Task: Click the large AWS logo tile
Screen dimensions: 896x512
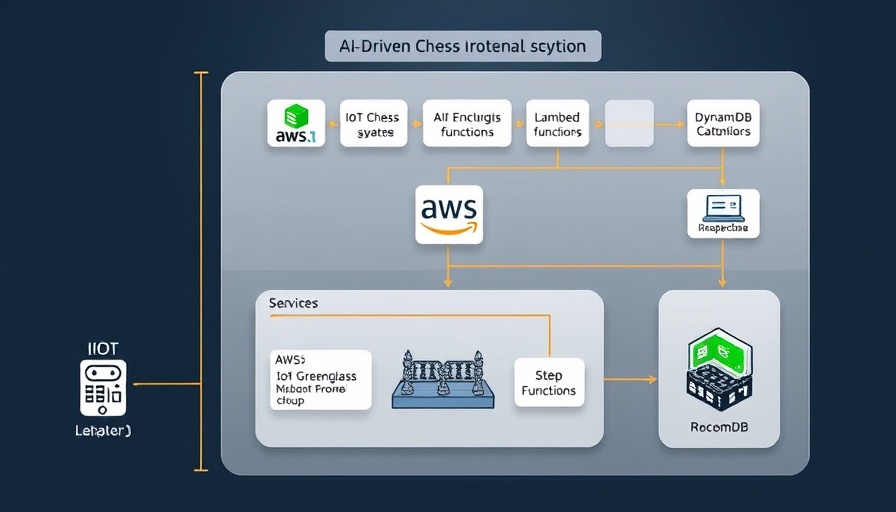Action: (449, 215)
